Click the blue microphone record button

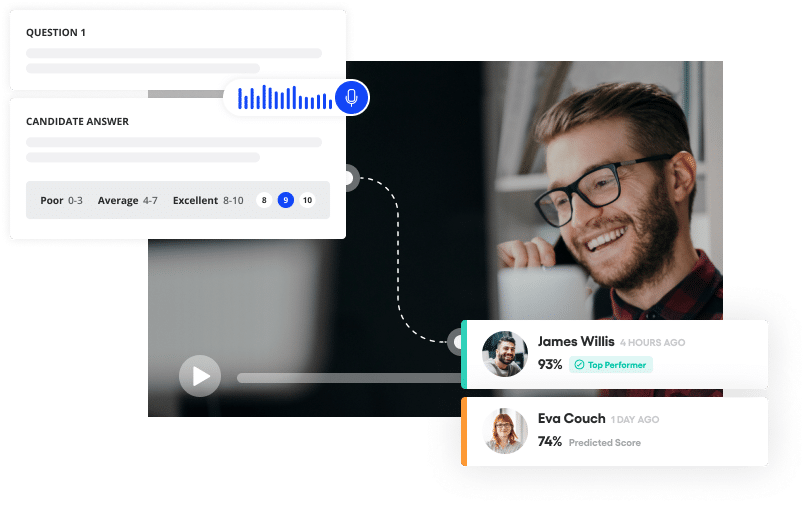[352, 97]
